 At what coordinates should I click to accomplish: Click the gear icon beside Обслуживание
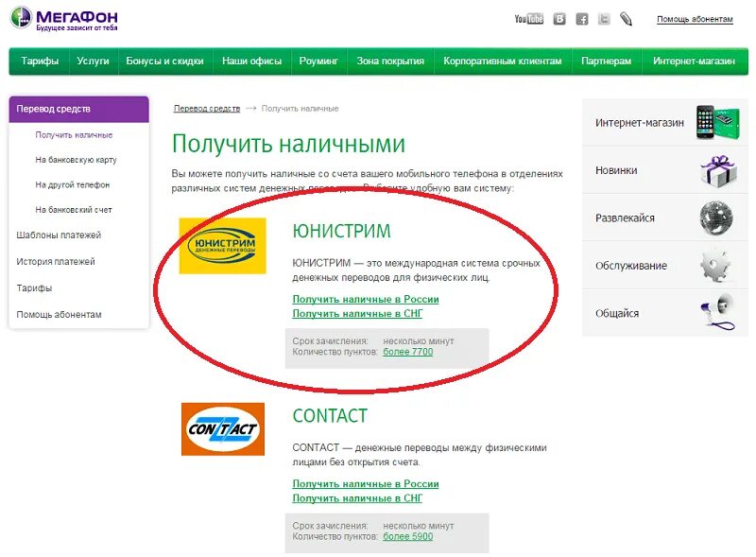tap(716, 266)
